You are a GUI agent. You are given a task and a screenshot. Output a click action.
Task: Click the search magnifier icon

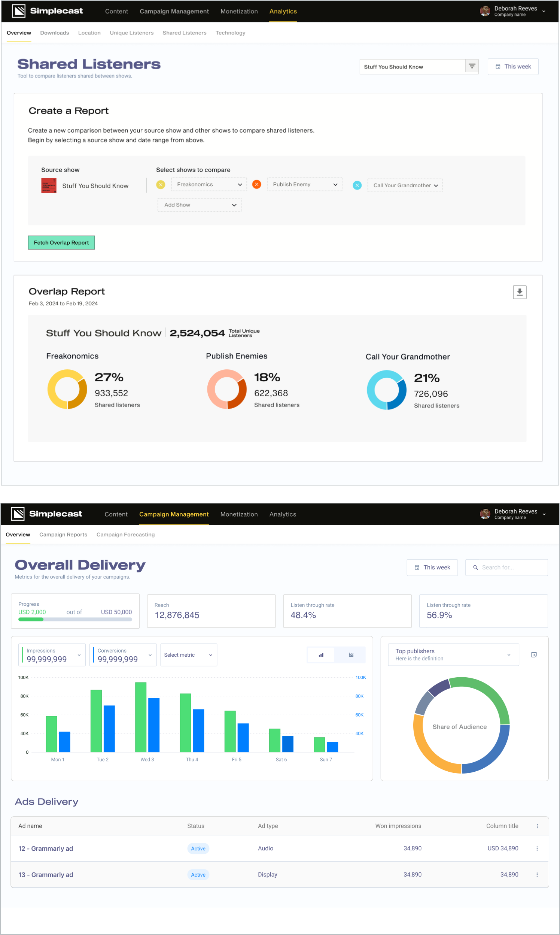(475, 567)
